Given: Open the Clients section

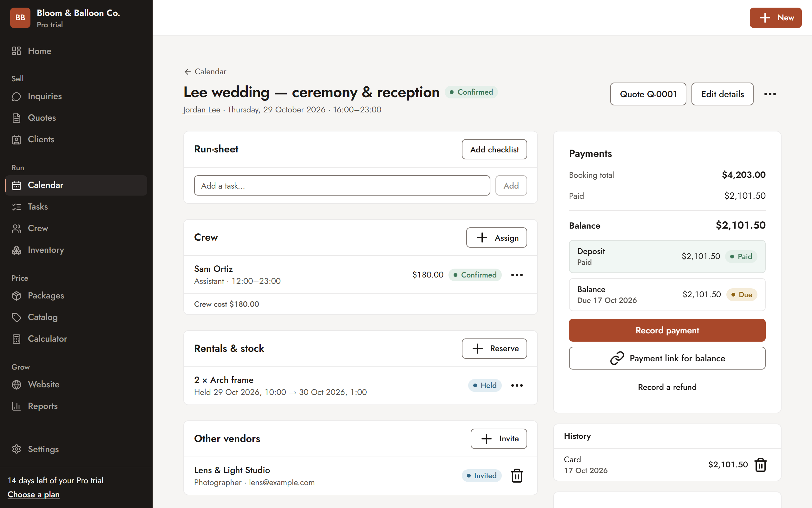Looking at the screenshot, I should 76,139.
